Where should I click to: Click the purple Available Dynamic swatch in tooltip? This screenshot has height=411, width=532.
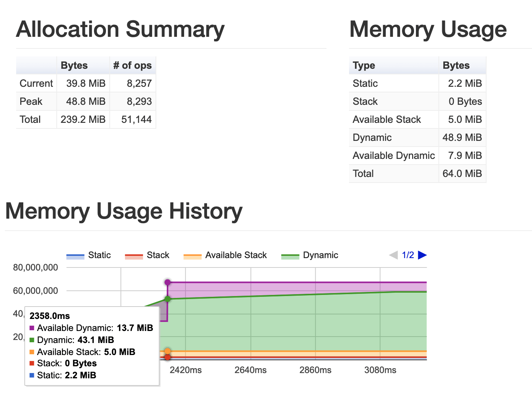32,328
